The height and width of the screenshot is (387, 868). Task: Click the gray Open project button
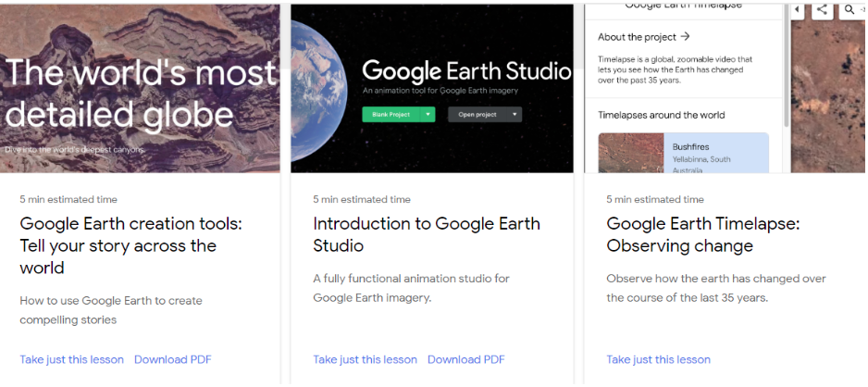(477, 115)
